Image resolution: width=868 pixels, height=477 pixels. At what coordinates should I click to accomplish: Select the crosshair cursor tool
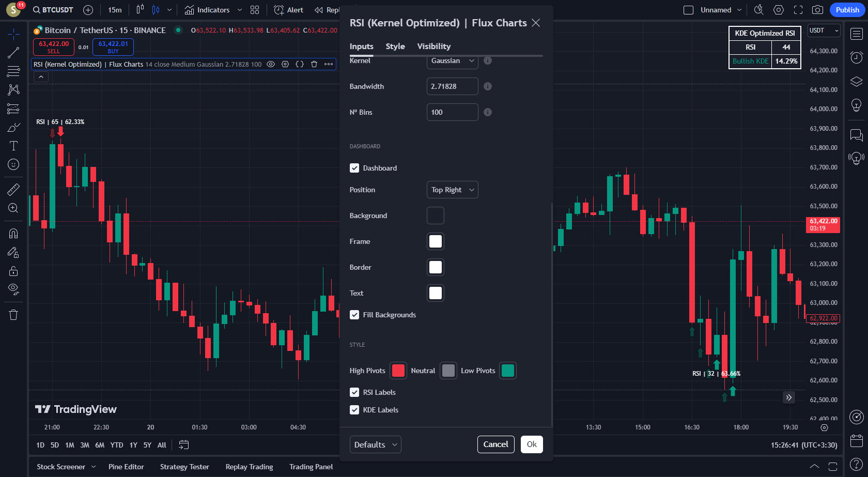coord(13,34)
